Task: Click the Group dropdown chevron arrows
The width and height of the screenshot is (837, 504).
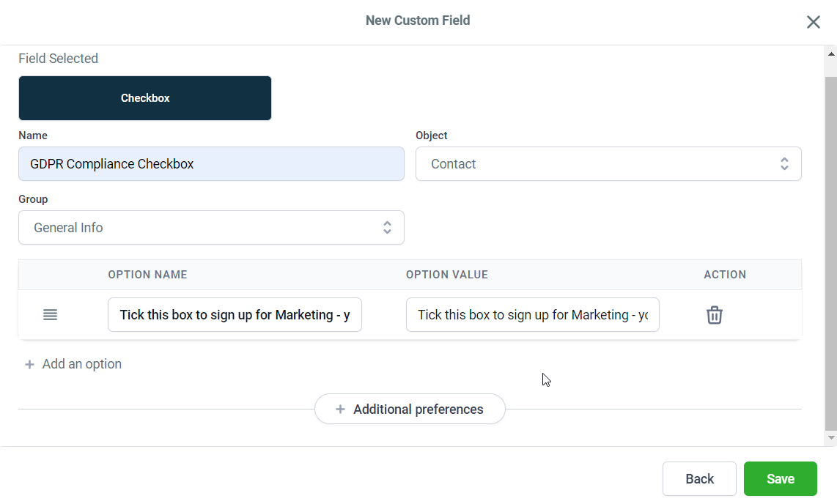Action: pyautogui.click(x=387, y=228)
